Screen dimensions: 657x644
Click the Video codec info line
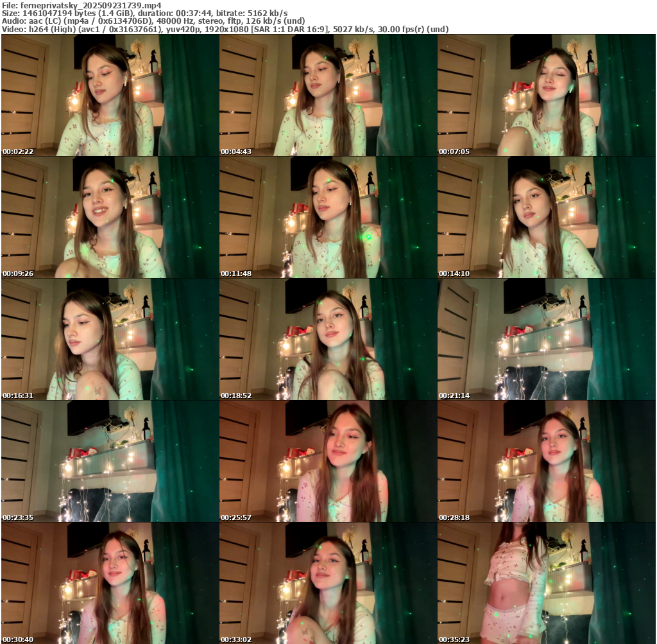point(225,29)
